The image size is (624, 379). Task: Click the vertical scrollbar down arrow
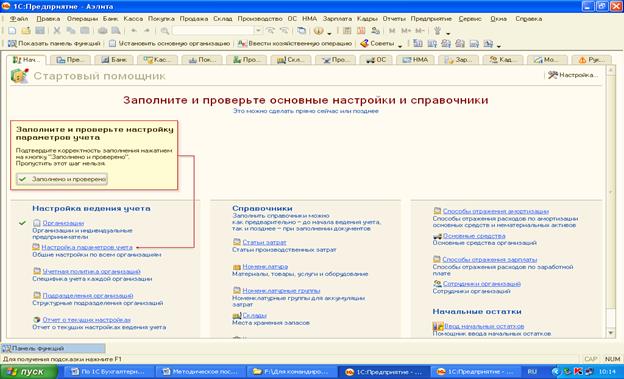[611, 333]
